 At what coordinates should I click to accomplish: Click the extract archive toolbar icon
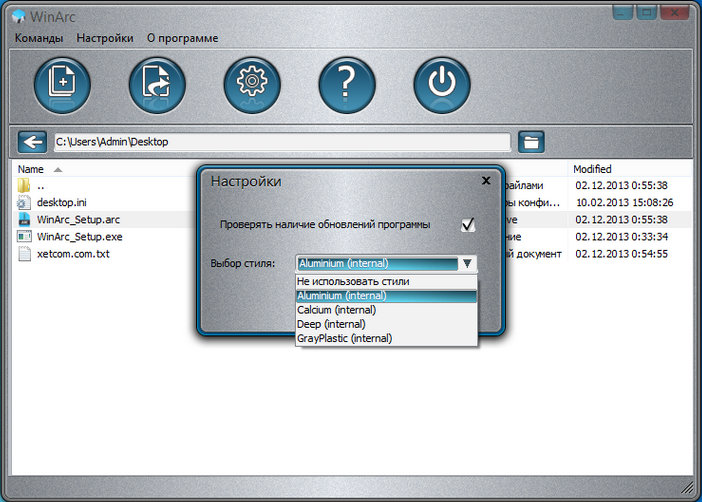157,85
